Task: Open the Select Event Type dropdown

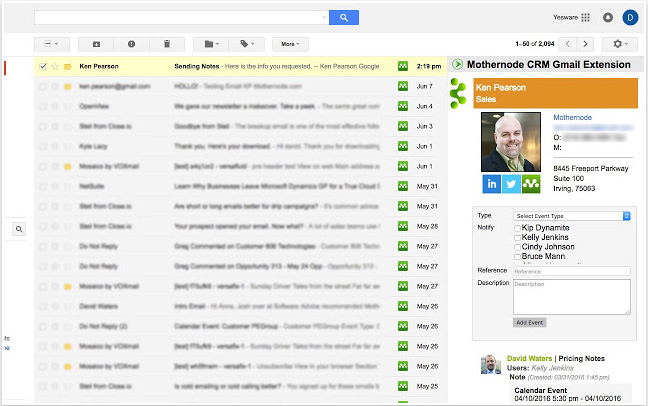Action: 572,216
